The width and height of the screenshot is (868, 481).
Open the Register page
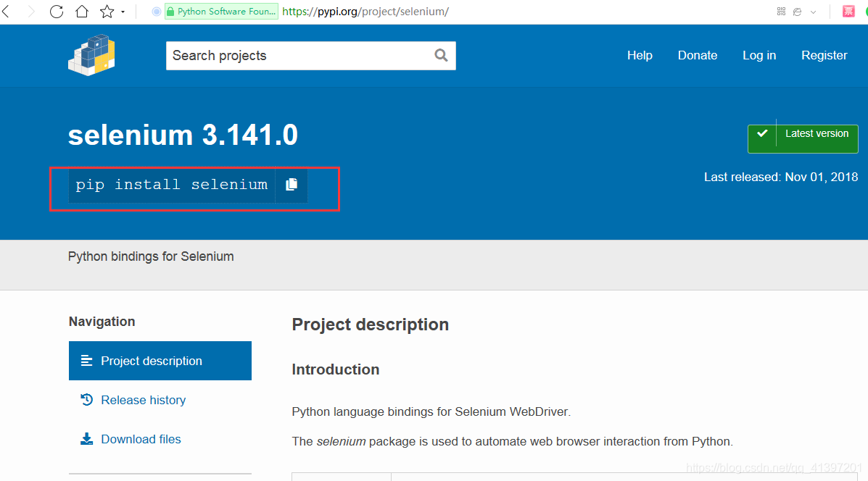pyautogui.click(x=824, y=55)
